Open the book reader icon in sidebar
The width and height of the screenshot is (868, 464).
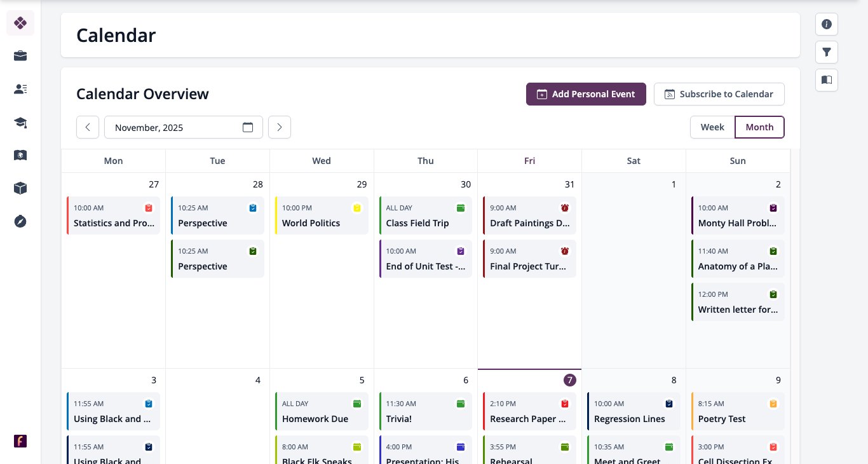point(20,155)
